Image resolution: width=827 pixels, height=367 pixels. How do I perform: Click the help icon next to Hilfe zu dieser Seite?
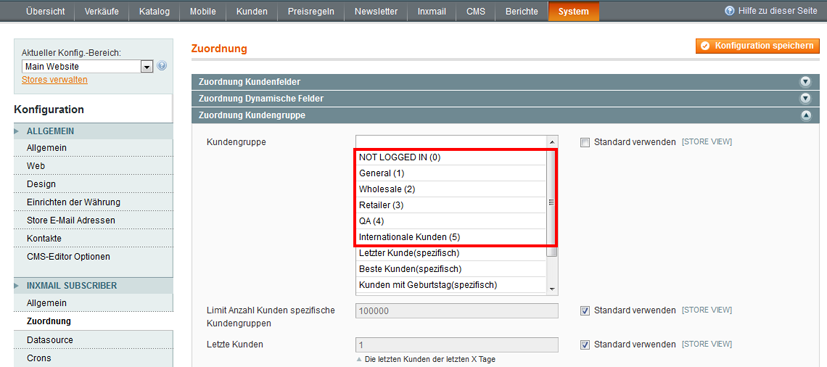[730, 11]
